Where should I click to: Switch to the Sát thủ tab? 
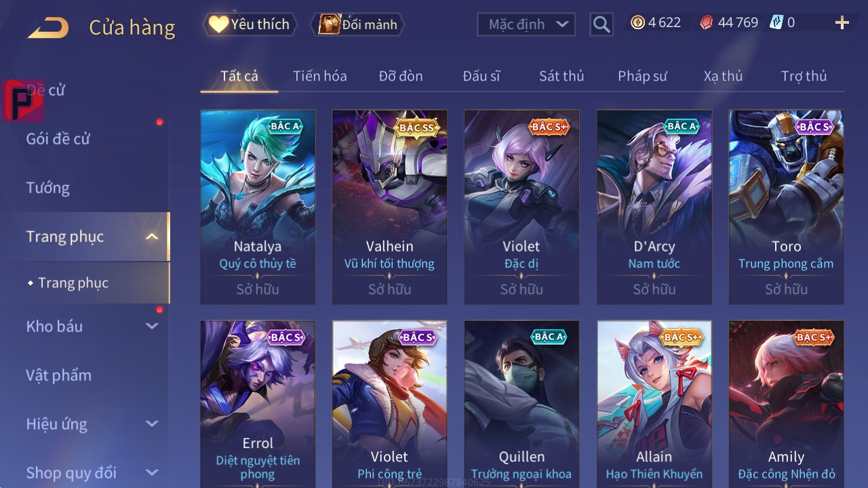(561, 76)
